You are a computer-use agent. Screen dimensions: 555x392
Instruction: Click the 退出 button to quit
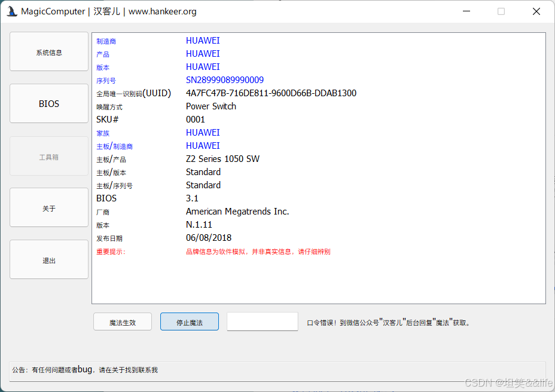[49, 260]
